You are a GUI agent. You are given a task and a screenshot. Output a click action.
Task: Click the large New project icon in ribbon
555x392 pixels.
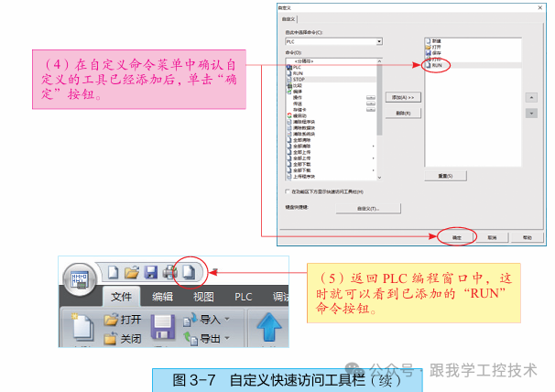coord(82,328)
